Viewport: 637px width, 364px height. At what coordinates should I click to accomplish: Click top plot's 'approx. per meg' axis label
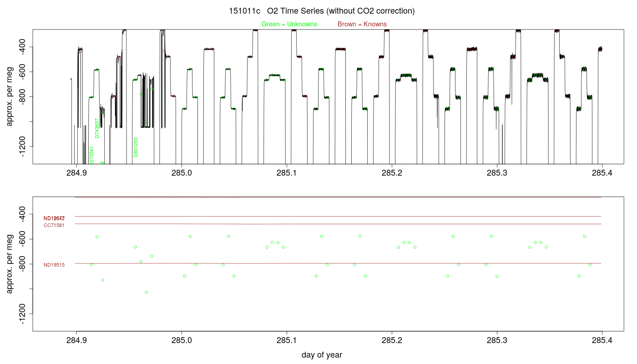pos(10,96)
